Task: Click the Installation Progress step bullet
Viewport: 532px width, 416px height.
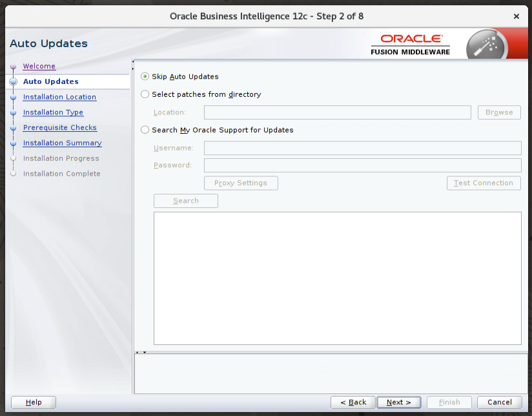Action: click(x=13, y=158)
